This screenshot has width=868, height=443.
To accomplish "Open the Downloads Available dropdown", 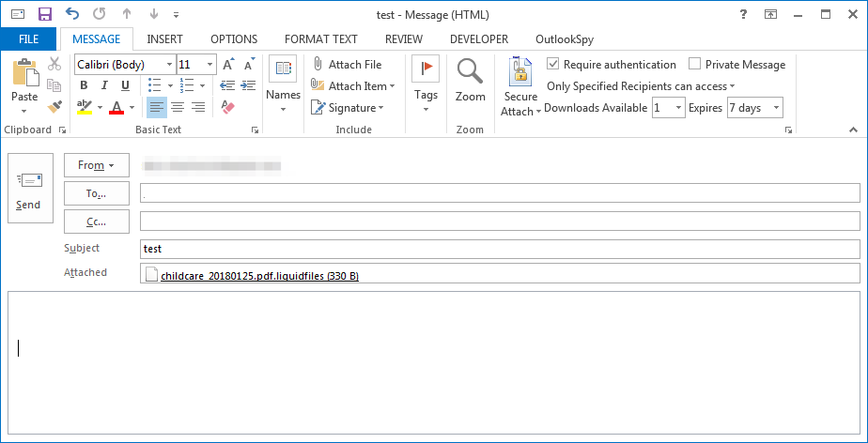I will (679, 108).
